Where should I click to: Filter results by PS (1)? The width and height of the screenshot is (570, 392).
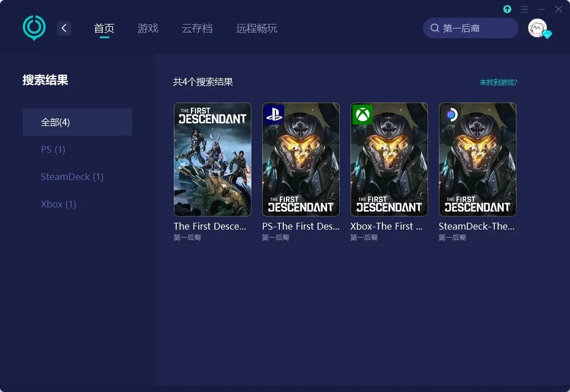pyautogui.click(x=53, y=149)
